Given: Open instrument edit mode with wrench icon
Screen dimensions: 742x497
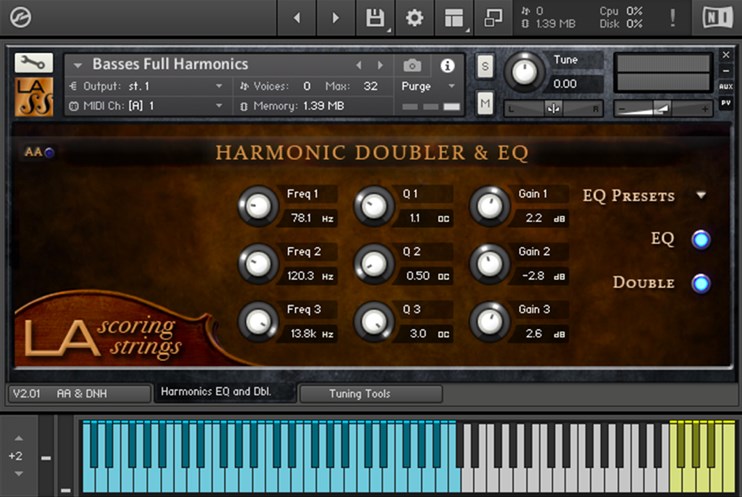Looking at the screenshot, I should point(34,62).
